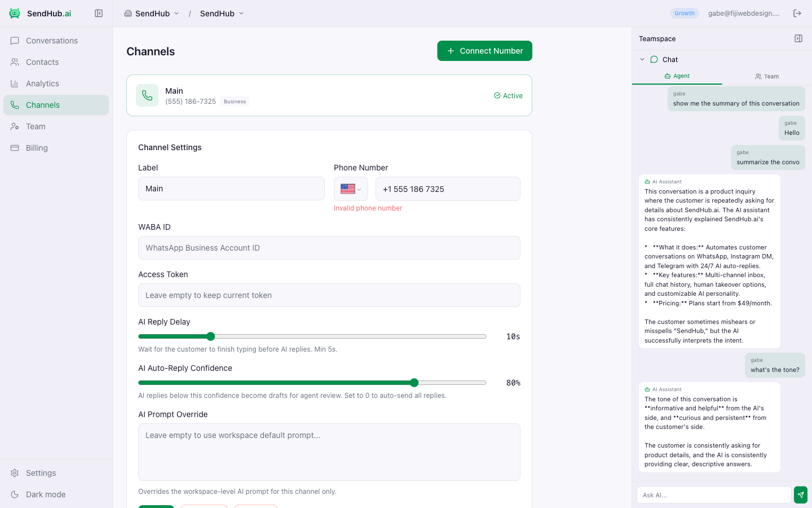Click the AI Auto-Reply Confidence slider

pyautogui.click(x=312, y=383)
